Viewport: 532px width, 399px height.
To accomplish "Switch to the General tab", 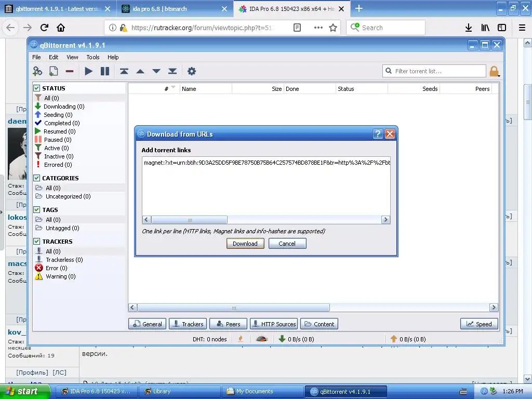I will pyautogui.click(x=147, y=324).
